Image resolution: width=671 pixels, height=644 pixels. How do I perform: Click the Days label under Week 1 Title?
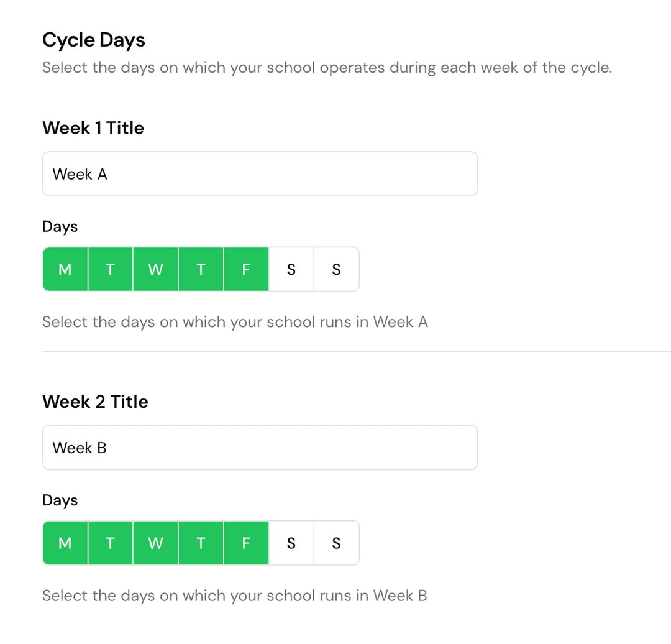coord(60,226)
